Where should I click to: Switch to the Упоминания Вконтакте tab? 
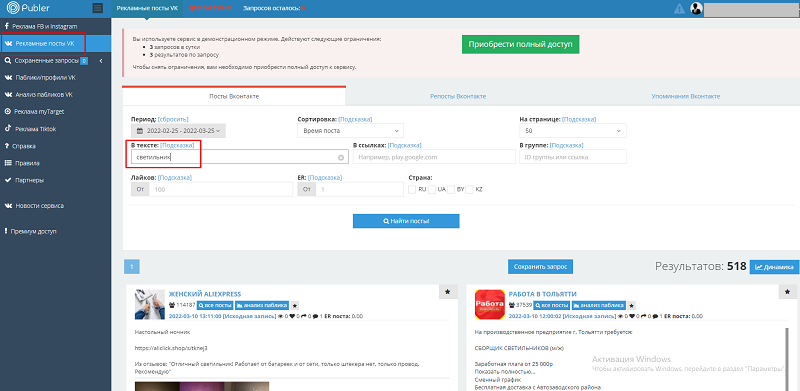[685, 96]
